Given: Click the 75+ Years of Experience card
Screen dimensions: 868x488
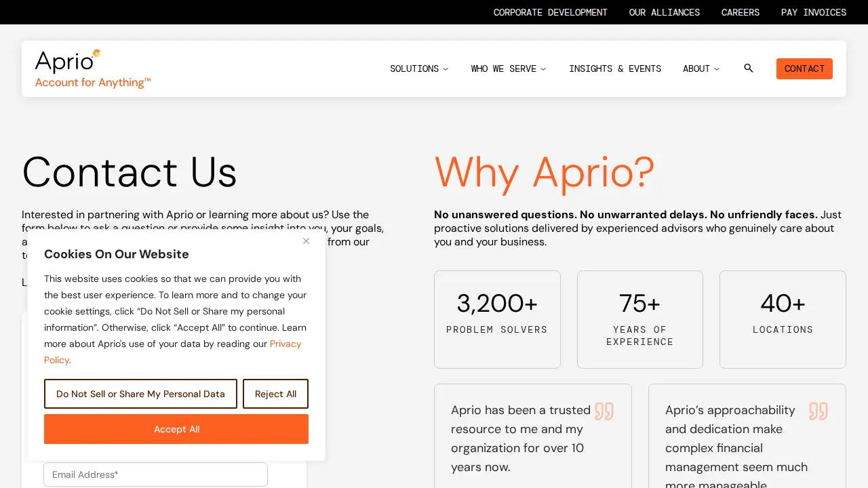Looking at the screenshot, I should [x=640, y=319].
